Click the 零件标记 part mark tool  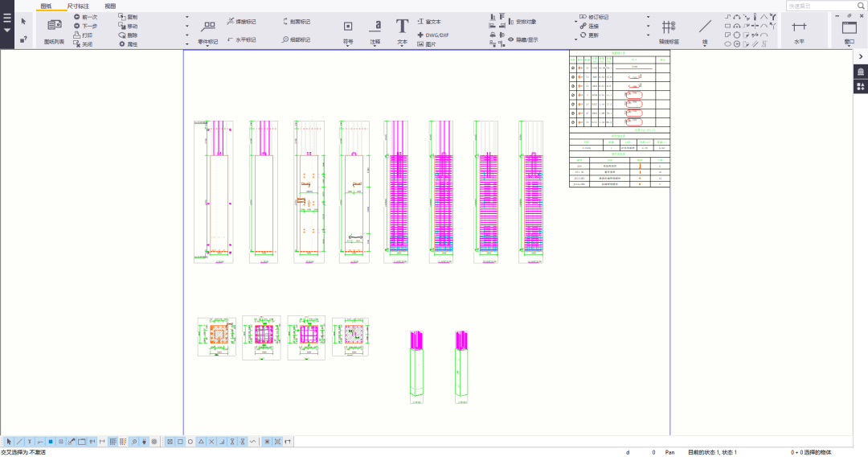[207, 31]
